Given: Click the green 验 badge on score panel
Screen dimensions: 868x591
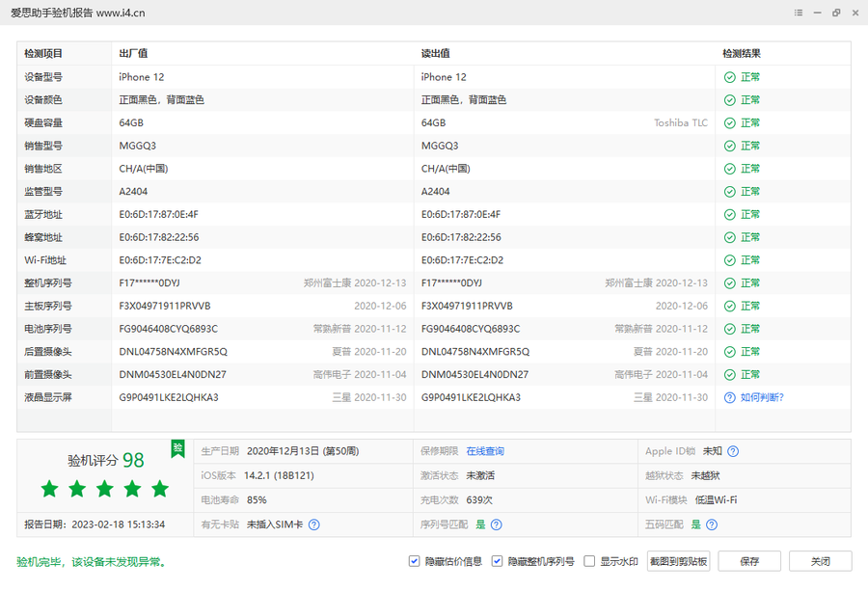Looking at the screenshot, I should coord(177,447).
